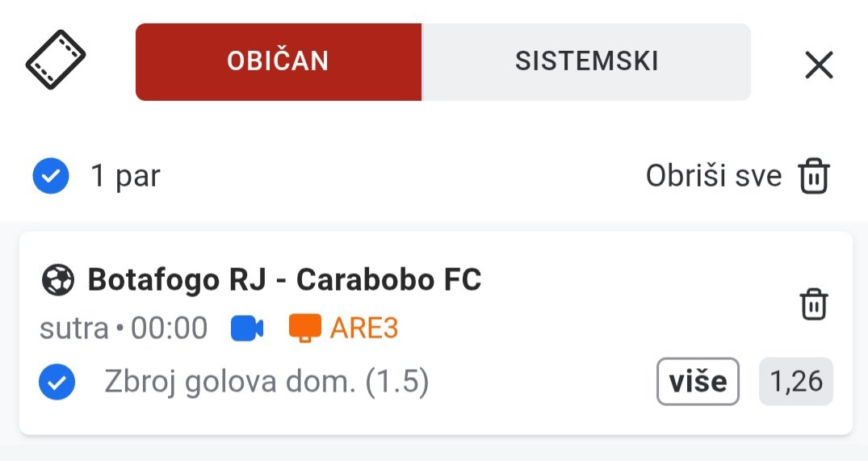Screen dimensions: 868x461
Task: Click the 1,26 odds box
Action: (796, 381)
